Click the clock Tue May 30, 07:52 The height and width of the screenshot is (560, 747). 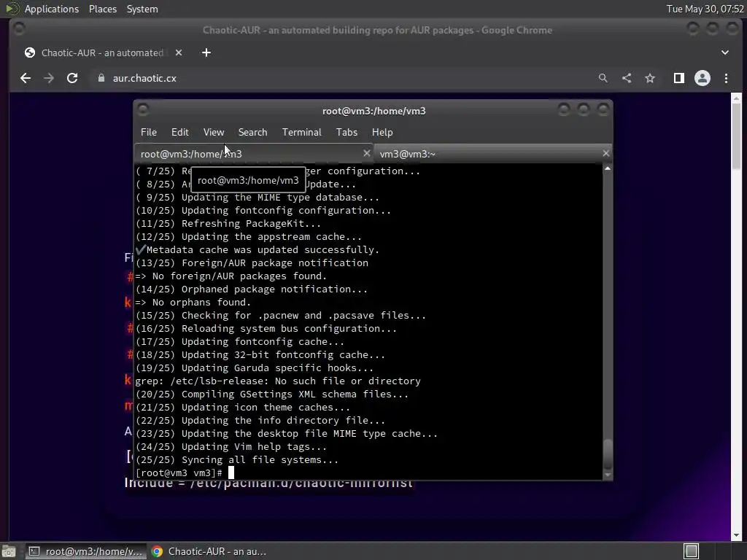(705, 9)
